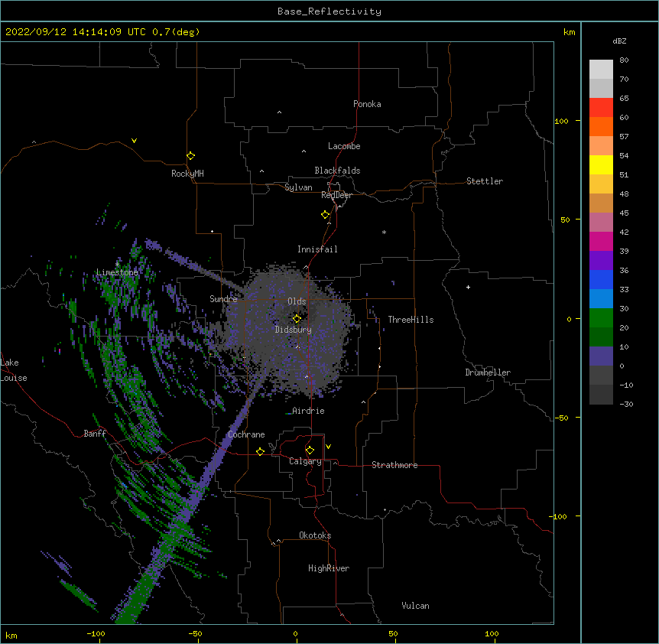The image size is (659, 644).
Task: Click the diamond marker between Olds and Didsbury
Action: (297, 319)
